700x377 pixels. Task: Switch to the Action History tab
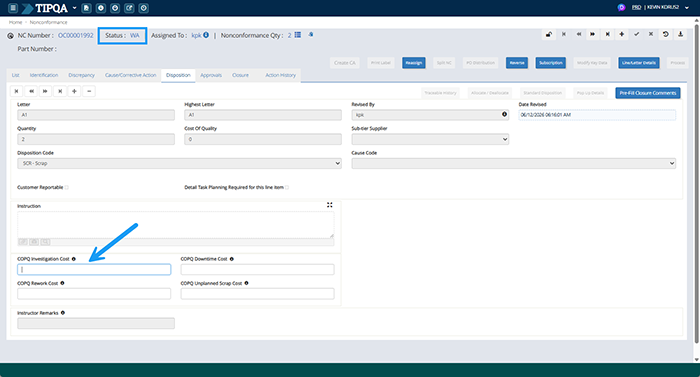click(280, 75)
